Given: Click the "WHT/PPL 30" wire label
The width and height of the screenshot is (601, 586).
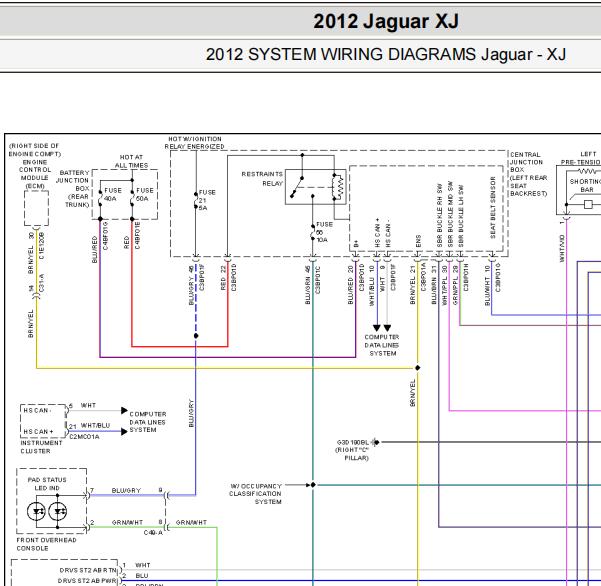Looking at the screenshot, I should pos(445,286).
